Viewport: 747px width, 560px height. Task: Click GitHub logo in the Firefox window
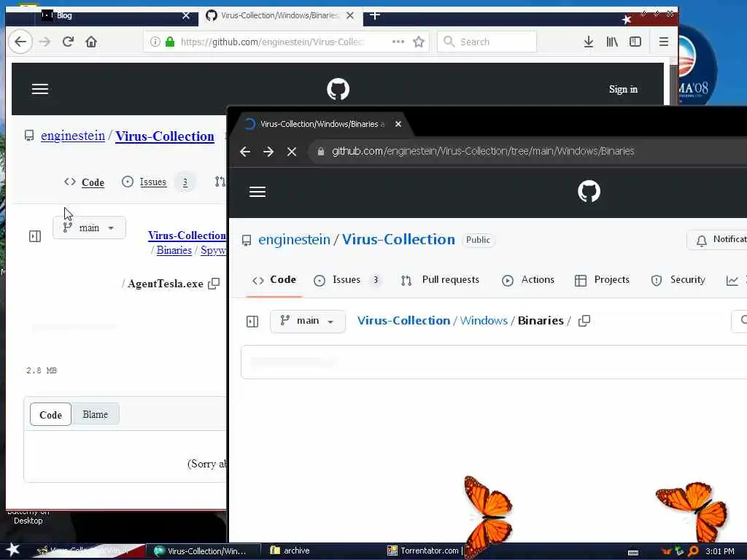338,89
